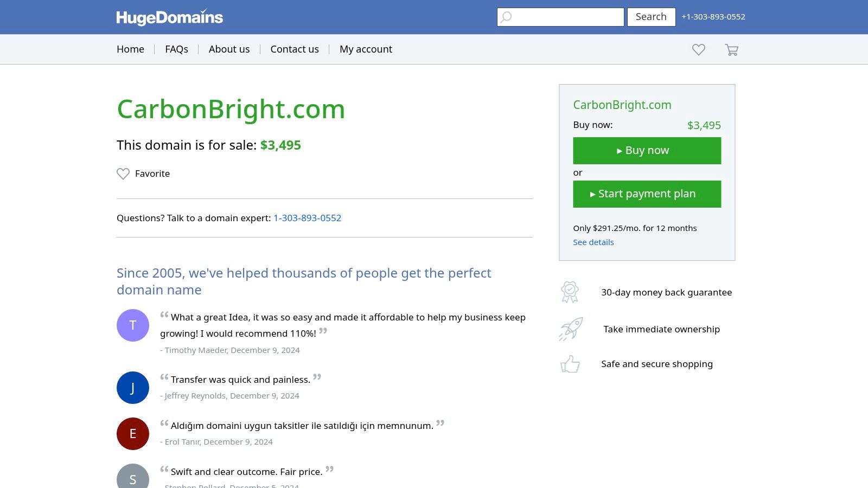Open favorites heart icon in navigation bar
Viewport: 868px width, 488px height.
point(699,49)
